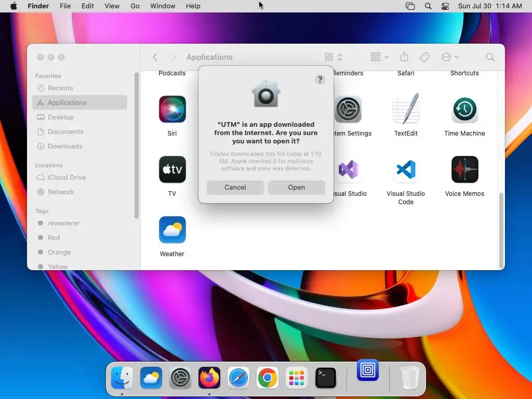Go forward with the right chevron
The width and height of the screenshot is (532, 399).
pos(174,57)
